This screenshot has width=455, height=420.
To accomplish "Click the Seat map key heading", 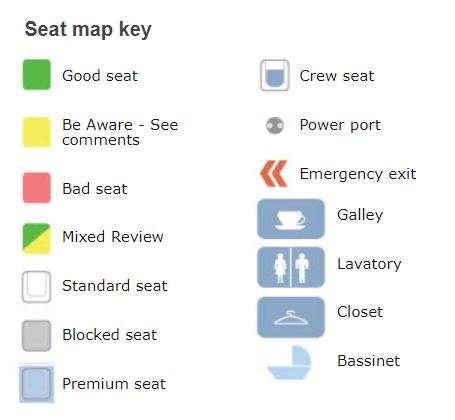I will (88, 29).
